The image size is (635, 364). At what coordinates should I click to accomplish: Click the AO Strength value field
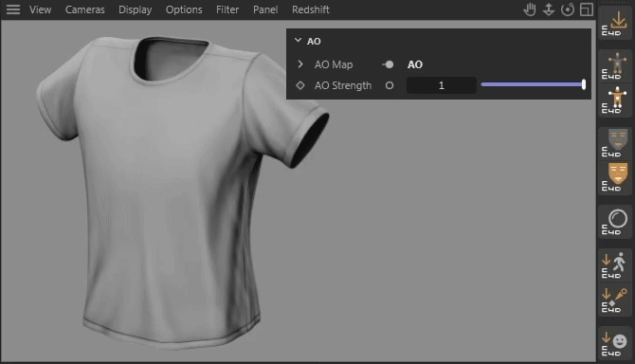click(x=442, y=85)
